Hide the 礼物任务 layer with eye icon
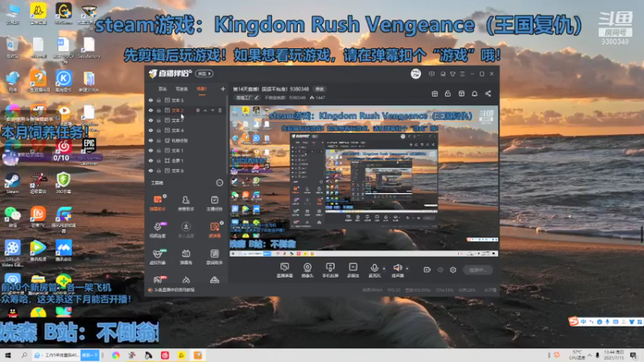The image size is (644, 362). 151,140
